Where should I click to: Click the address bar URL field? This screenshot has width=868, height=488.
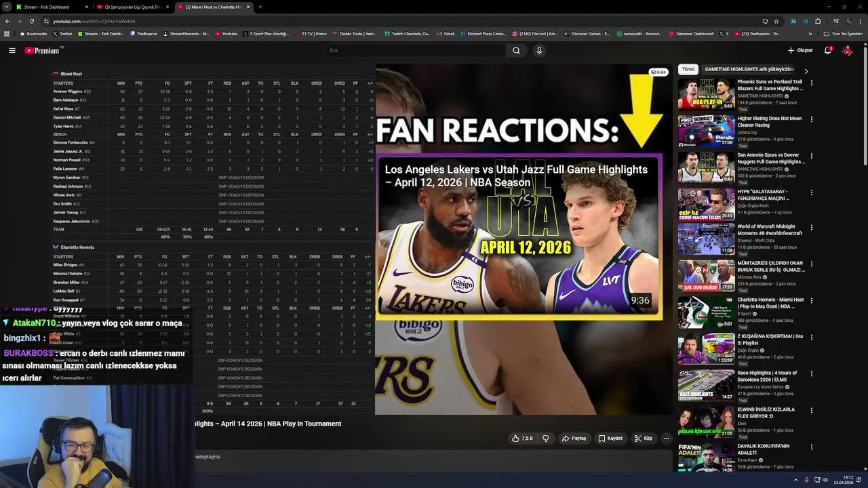pos(400,21)
